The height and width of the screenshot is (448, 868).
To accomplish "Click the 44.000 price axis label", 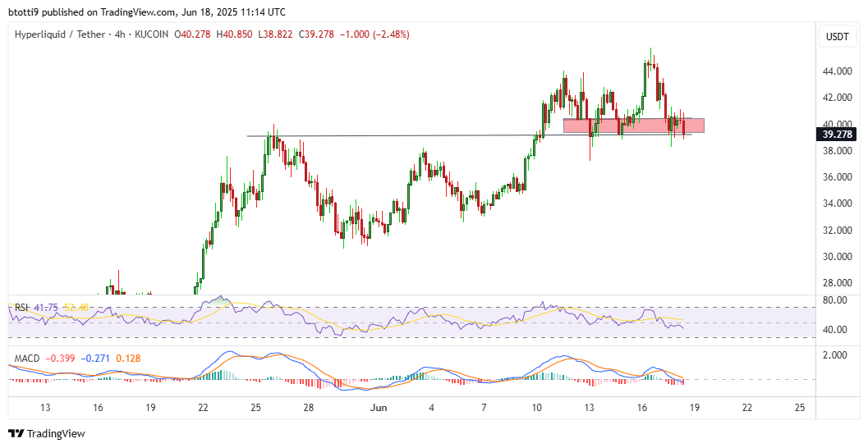I will tap(837, 71).
